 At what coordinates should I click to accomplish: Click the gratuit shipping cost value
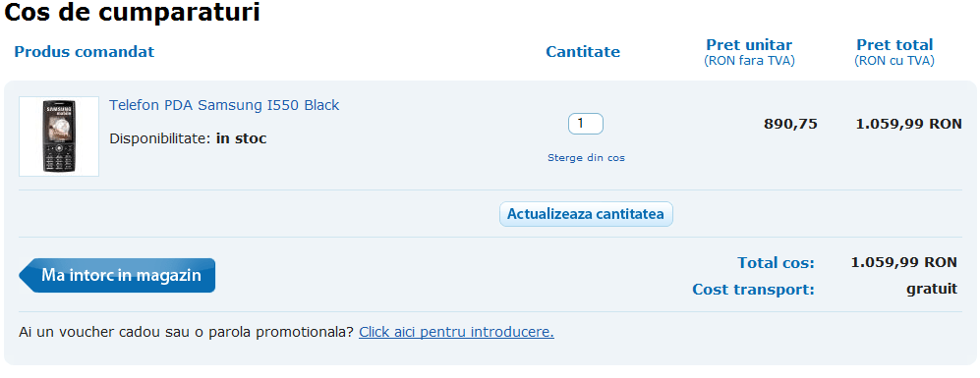pyautogui.click(x=932, y=289)
